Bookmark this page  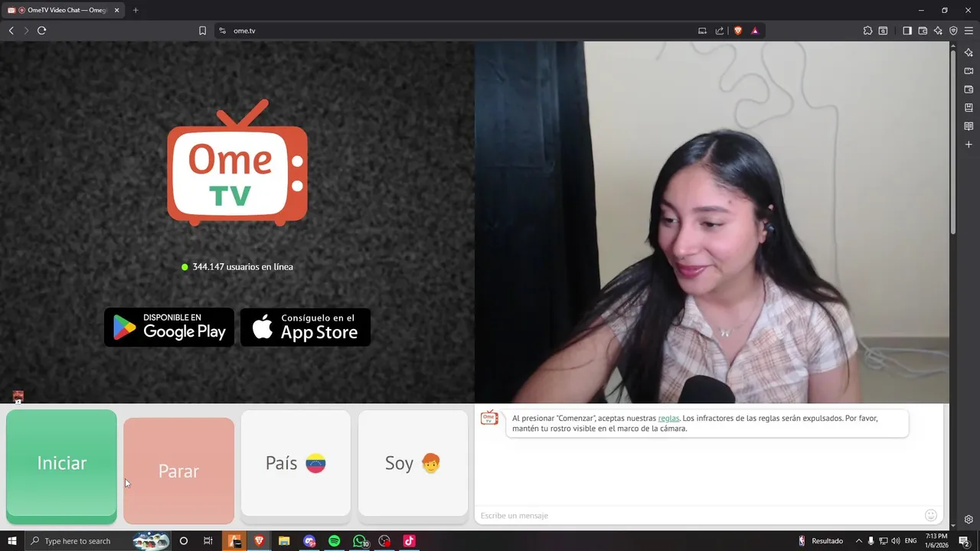click(202, 31)
